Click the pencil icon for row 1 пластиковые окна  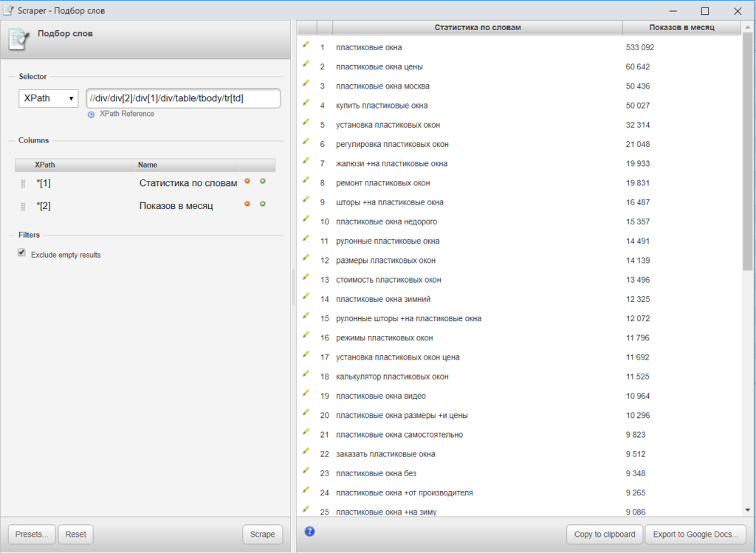[306, 45]
